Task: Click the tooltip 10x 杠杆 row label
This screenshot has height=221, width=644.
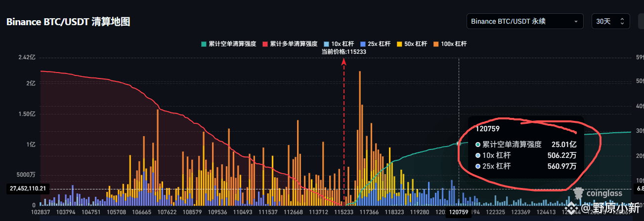Action: click(497, 155)
